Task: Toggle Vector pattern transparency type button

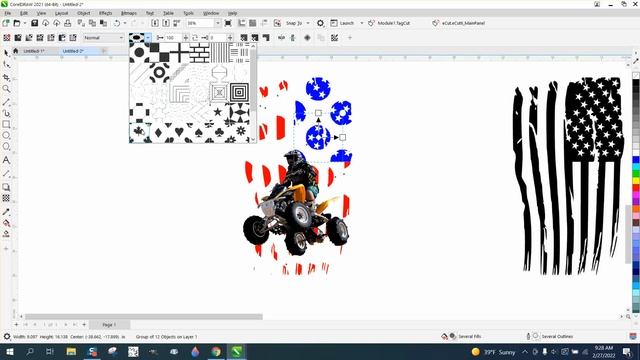Action: (40, 38)
